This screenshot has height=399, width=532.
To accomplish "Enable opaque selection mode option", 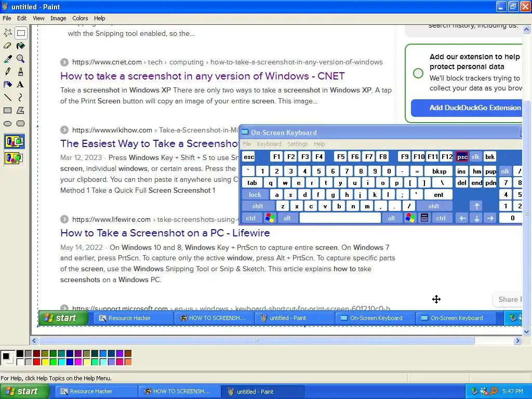I will (14, 141).
